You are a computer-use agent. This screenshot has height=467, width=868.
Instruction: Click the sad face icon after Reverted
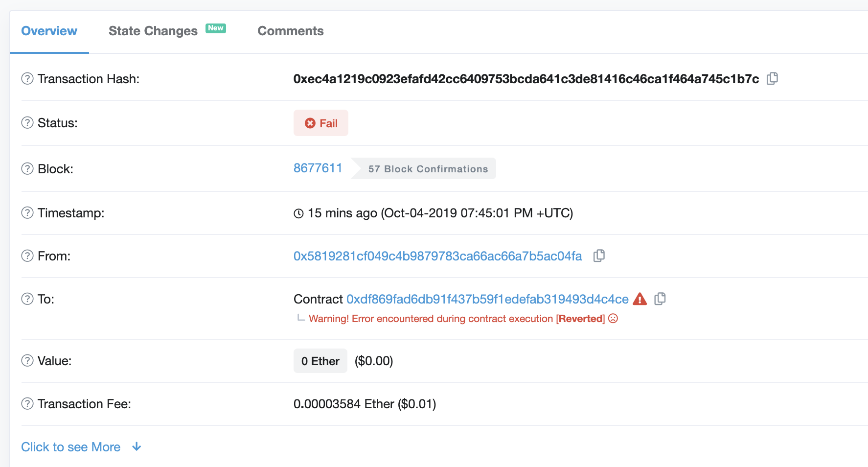613,318
